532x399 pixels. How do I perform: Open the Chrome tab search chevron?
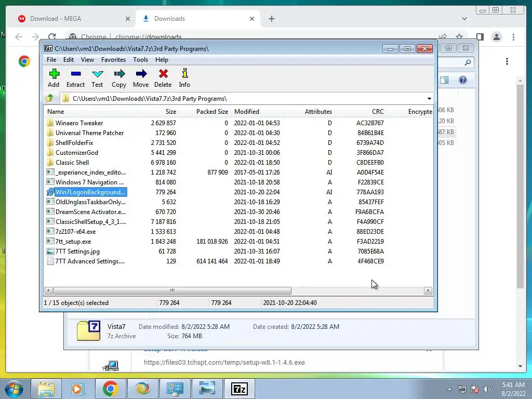pos(464,19)
